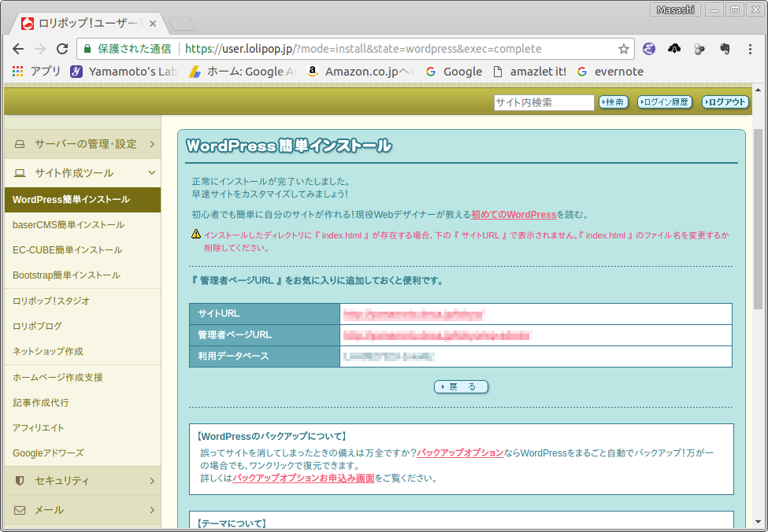The image size is (768, 532).
Task: Click the yellow warning triangle icon
Action: point(196,234)
